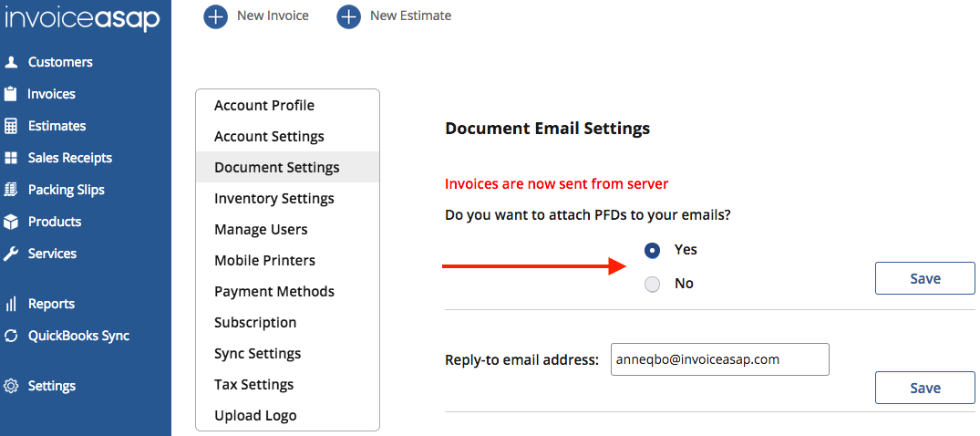This screenshot has height=436, width=980.
Task: Click the Invoices clipboard icon
Action: click(x=11, y=94)
